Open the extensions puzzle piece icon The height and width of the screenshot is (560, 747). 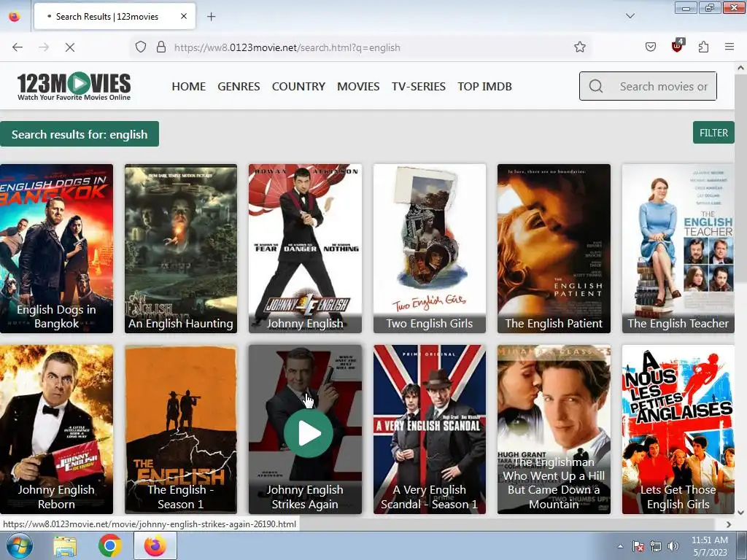[703, 47]
